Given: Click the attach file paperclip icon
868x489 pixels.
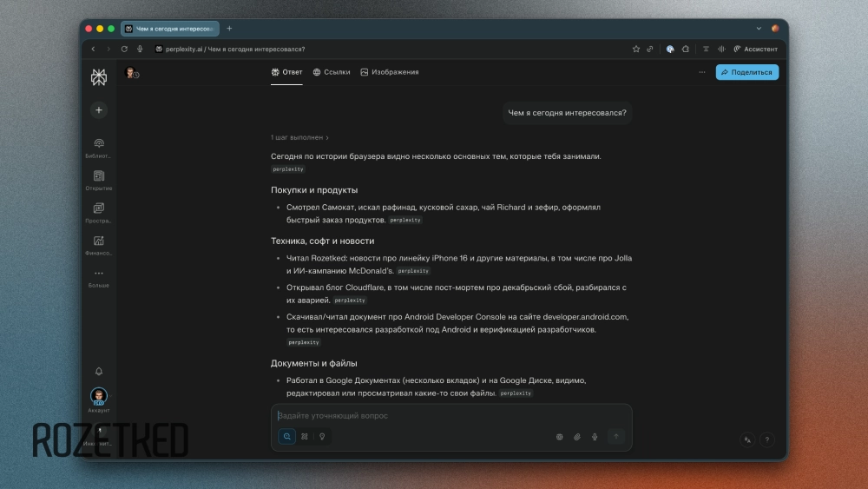Looking at the screenshot, I should 577,437.
